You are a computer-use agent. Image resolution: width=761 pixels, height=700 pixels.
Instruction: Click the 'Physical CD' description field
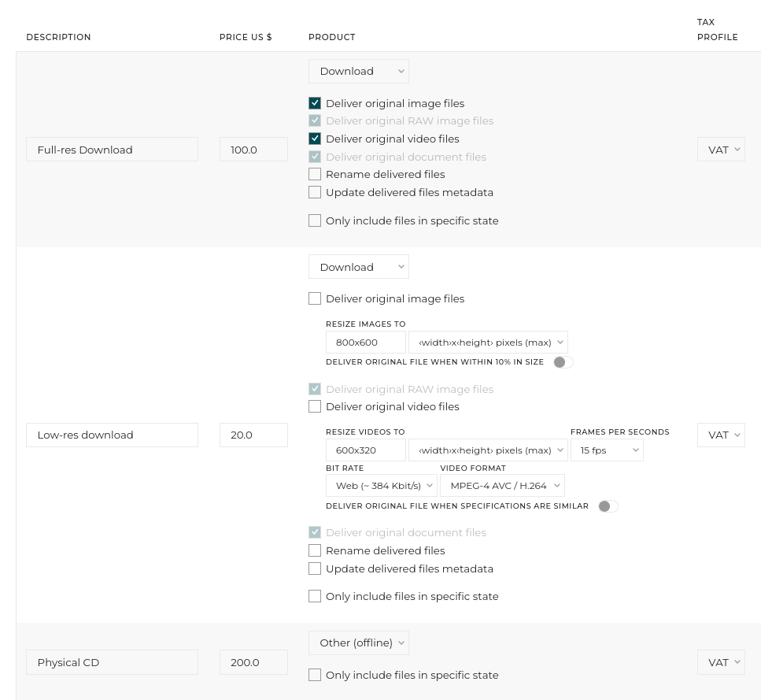pyautogui.click(x=112, y=662)
